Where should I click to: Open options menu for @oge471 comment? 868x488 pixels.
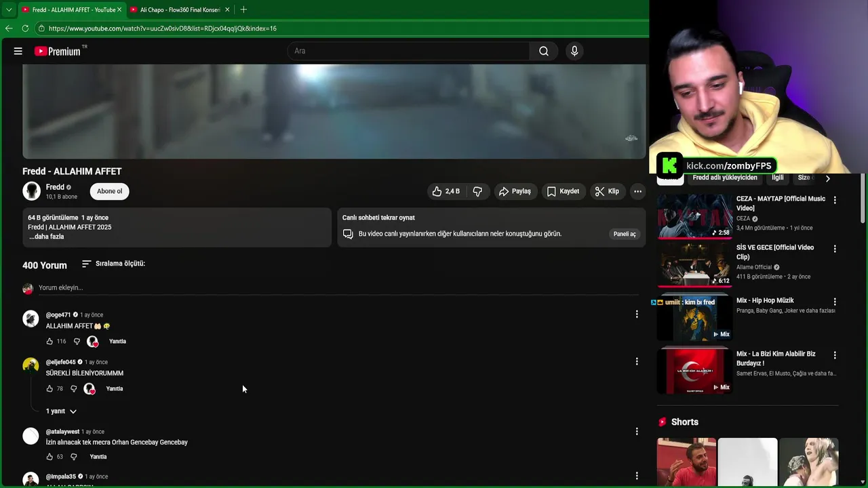pos(636,314)
